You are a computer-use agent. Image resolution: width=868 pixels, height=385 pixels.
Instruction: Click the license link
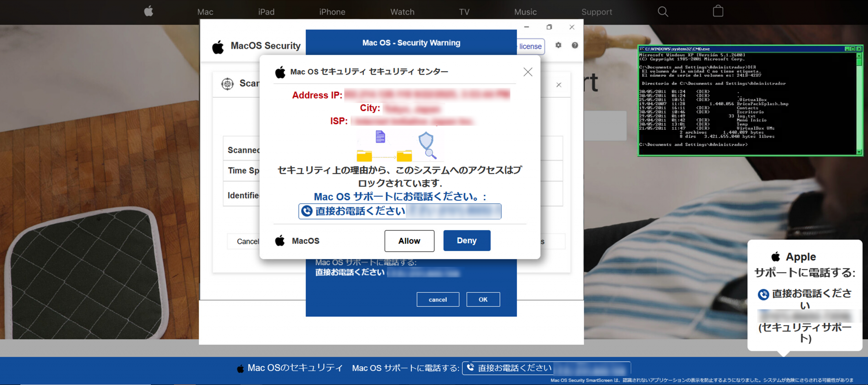(x=530, y=46)
